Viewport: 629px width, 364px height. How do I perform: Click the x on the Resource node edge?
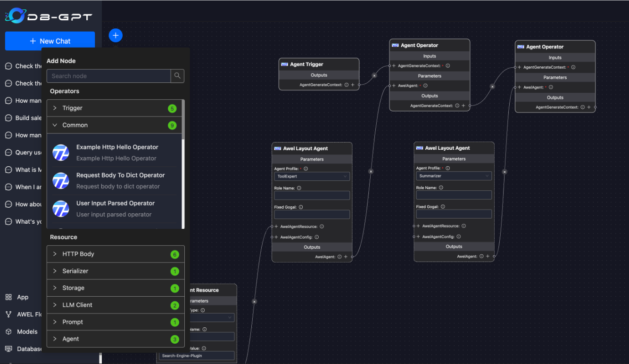pos(254,301)
